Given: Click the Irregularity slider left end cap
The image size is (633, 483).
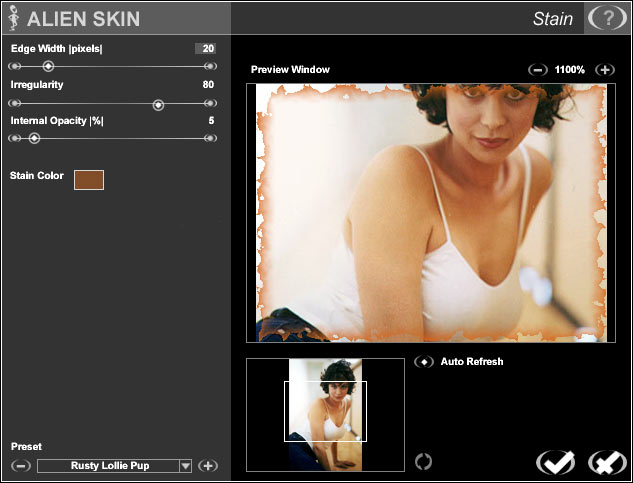Looking at the screenshot, I should [x=15, y=103].
